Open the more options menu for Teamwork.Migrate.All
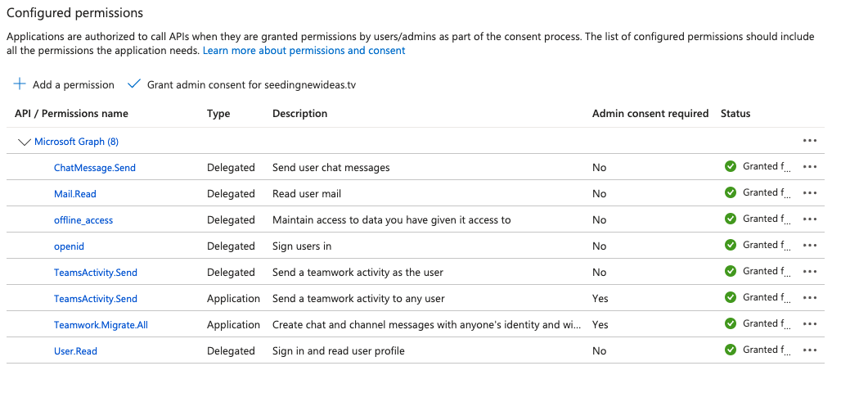The width and height of the screenshot is (868, 393). tap(810, 324)
